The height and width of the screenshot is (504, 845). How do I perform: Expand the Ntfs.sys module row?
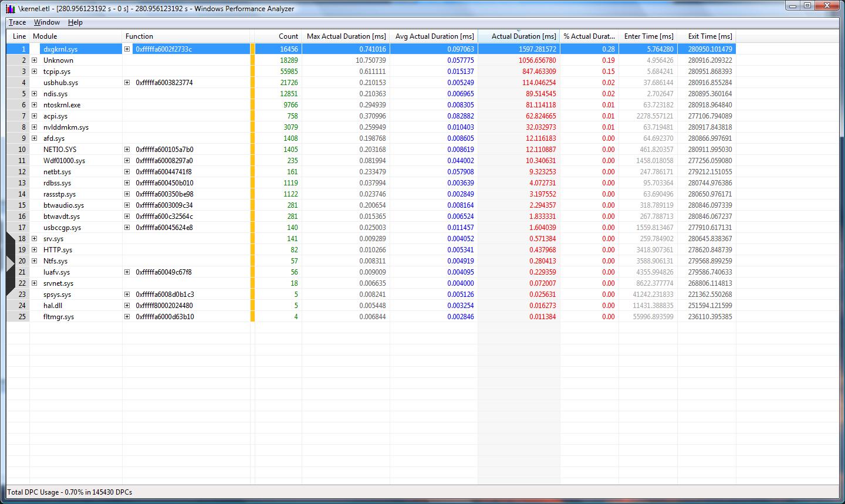[35, 261]
